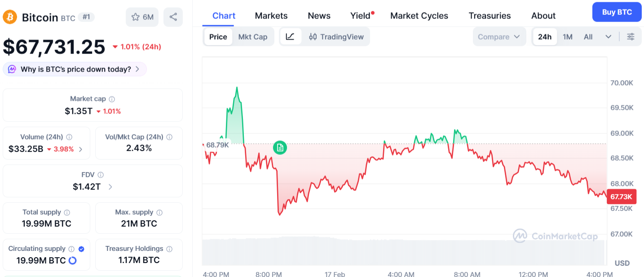
Task: Switch chart to Mkt Cap view
Action: (x=253, y=36)
